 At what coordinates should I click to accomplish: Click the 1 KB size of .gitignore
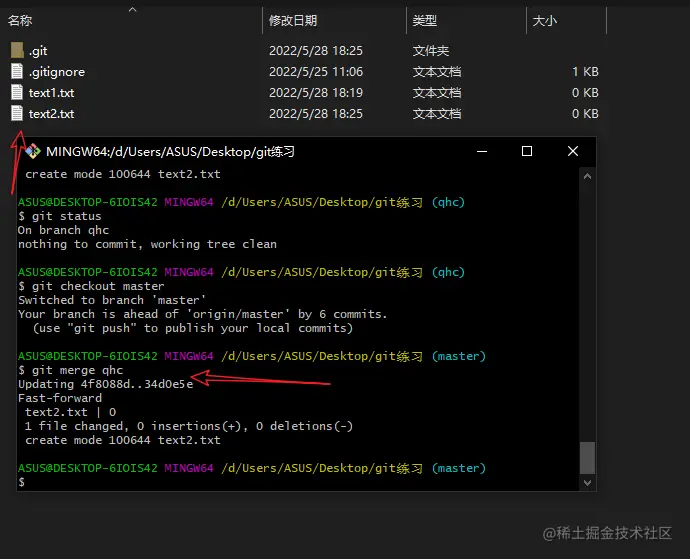click(585, 71)
